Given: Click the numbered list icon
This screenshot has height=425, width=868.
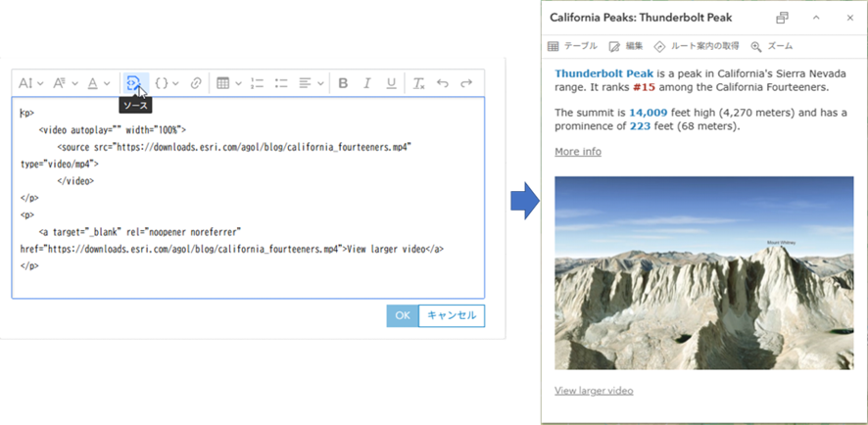Looking at the screenshot, I should click(x=257, y=83).
